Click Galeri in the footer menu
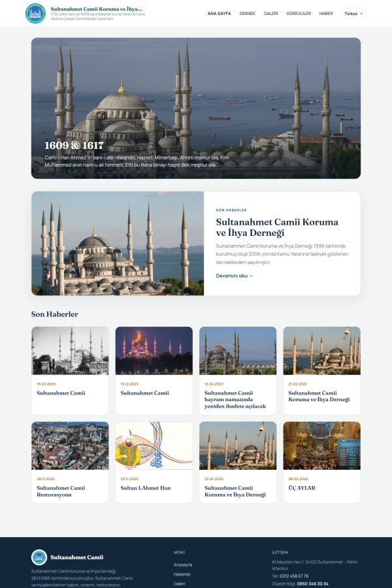Image resolution: width=392 pixels, height=588 pixels. coord(179,583)
